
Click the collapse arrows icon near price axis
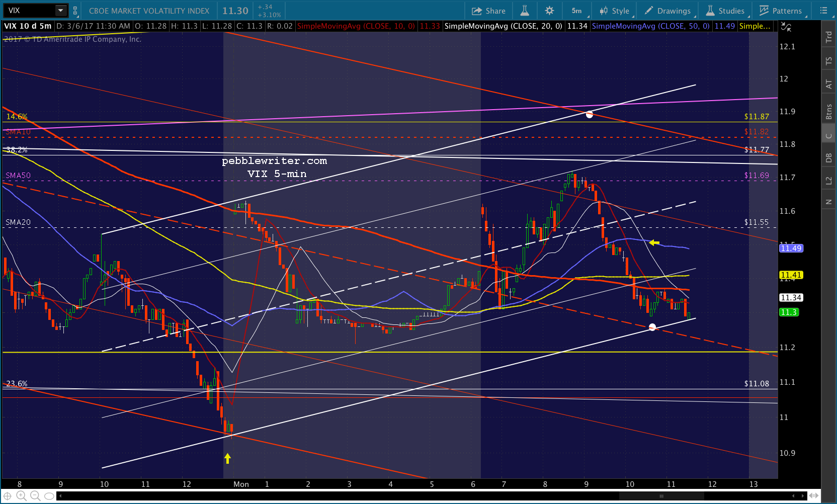click(x=786, y=27)
